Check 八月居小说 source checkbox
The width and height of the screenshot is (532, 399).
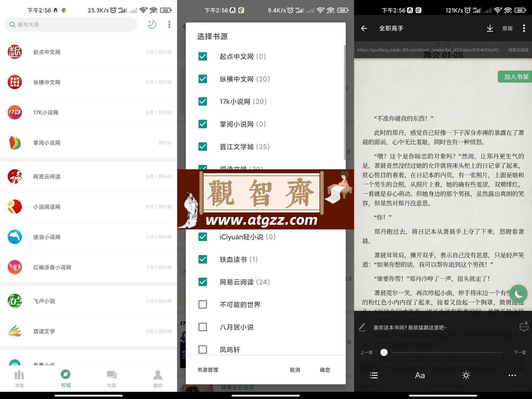tap(203, 327)
